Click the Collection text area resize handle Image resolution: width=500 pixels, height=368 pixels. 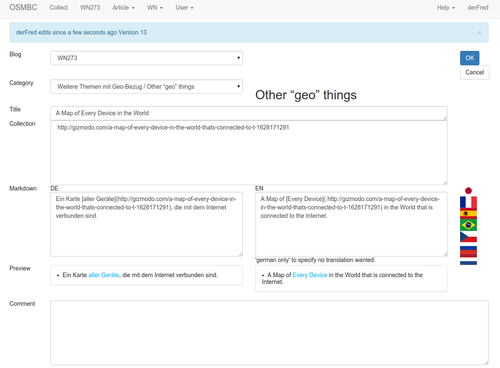[x=445, y=182]
